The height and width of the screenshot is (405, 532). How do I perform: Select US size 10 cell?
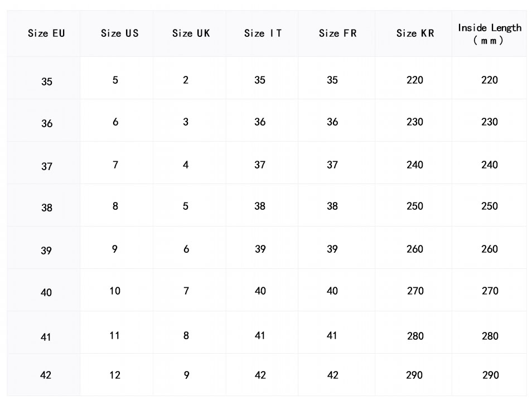(x=115, y=291)
